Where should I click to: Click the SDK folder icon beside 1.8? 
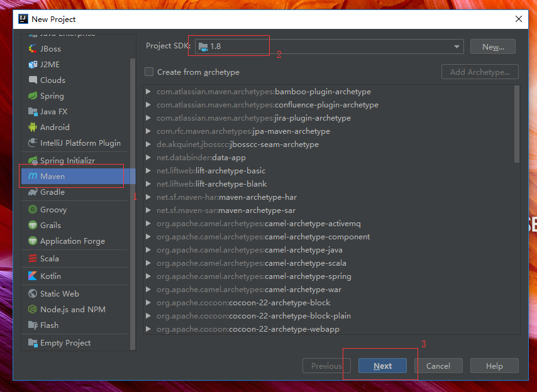[203, 46]
